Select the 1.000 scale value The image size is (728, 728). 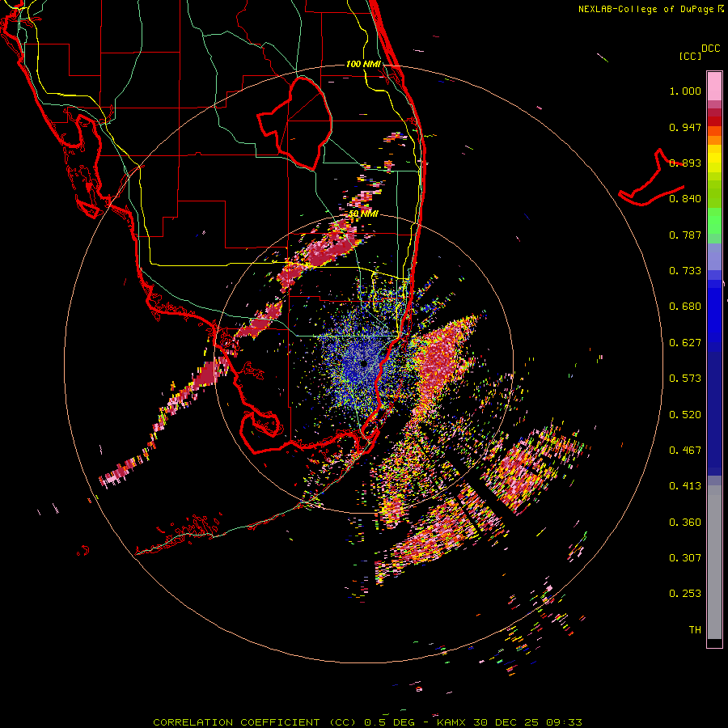(685, 91)
